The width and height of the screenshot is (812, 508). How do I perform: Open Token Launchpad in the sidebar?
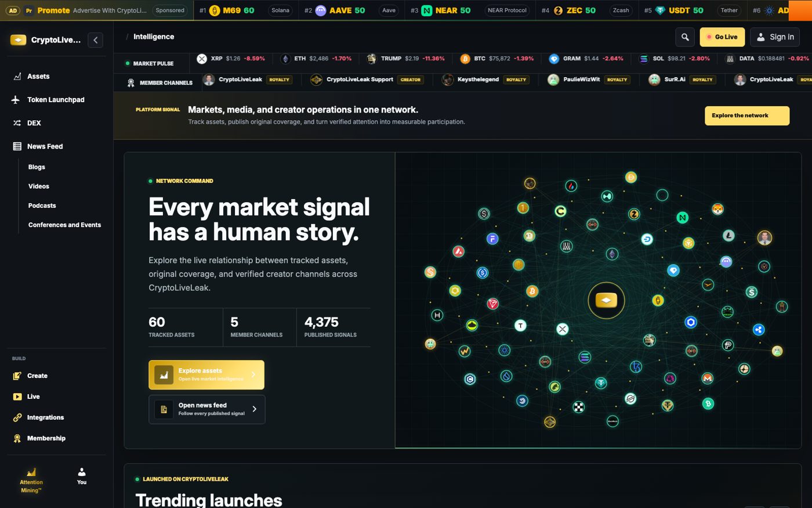(x=57, y=100)
